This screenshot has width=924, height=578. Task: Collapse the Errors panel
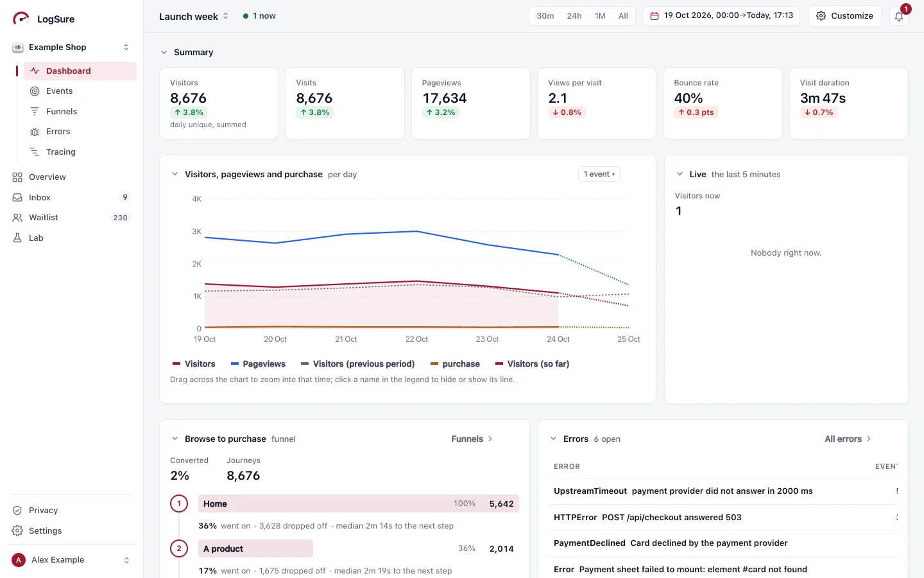point(553,439)
